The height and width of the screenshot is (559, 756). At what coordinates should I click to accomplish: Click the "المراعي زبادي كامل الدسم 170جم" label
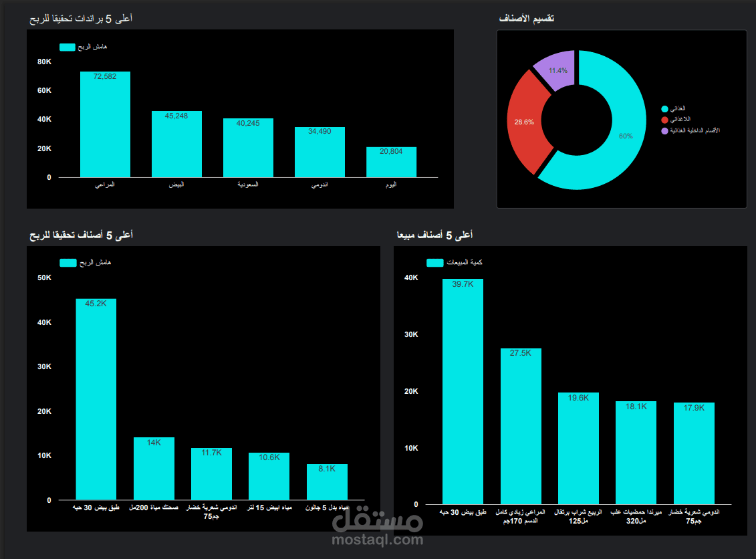coord(521,517)
